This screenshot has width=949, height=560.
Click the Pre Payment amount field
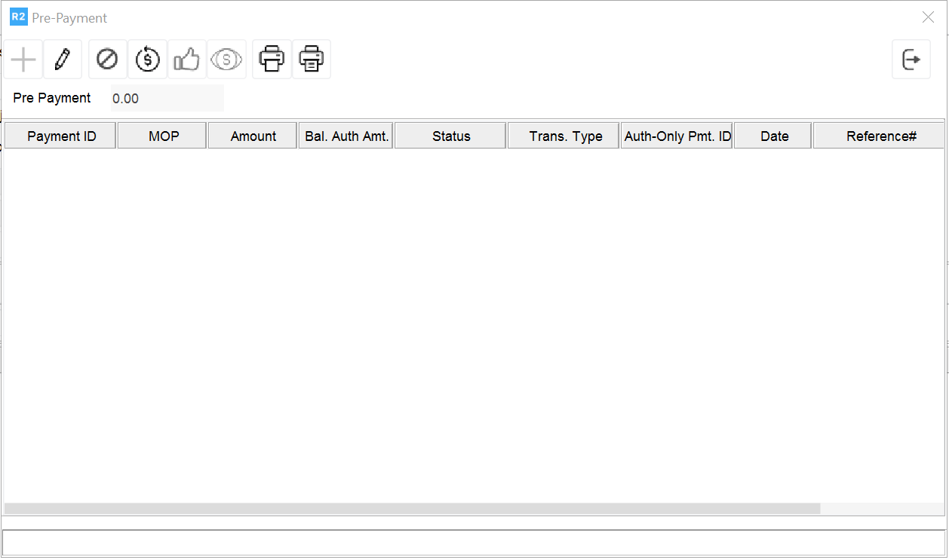167,99
